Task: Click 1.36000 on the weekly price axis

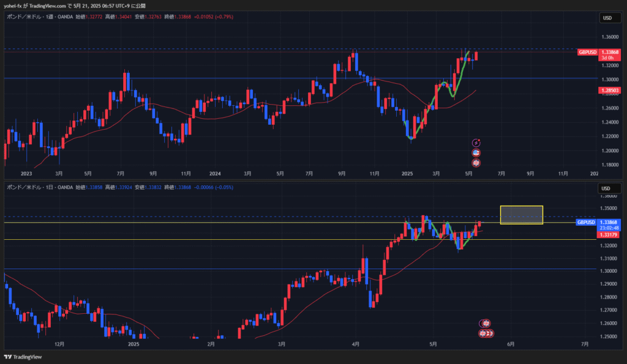Action: 610,37
